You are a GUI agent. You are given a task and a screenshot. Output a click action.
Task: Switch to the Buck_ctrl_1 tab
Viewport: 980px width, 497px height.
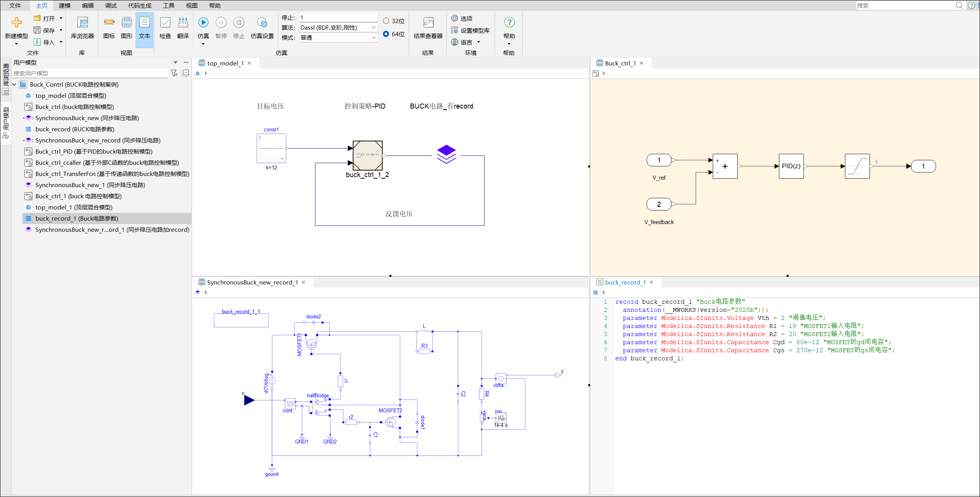coord(620,63)
